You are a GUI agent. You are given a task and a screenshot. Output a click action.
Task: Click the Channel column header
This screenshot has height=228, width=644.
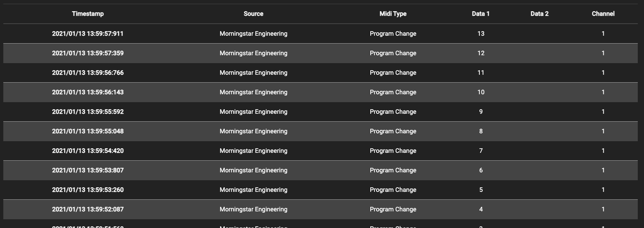point(603,14)
